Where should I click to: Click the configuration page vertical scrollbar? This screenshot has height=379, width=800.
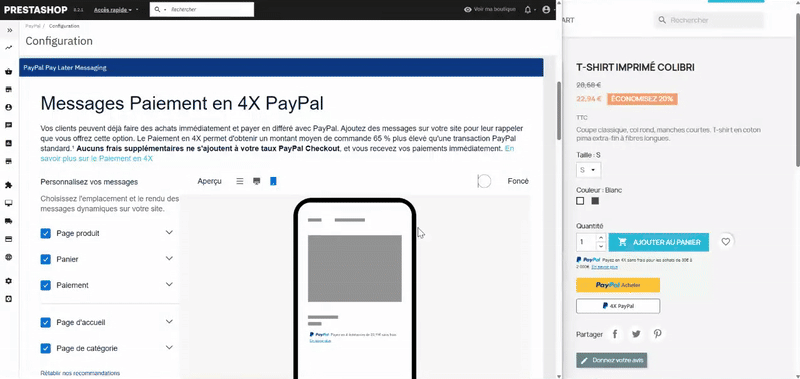coord(559,111)
